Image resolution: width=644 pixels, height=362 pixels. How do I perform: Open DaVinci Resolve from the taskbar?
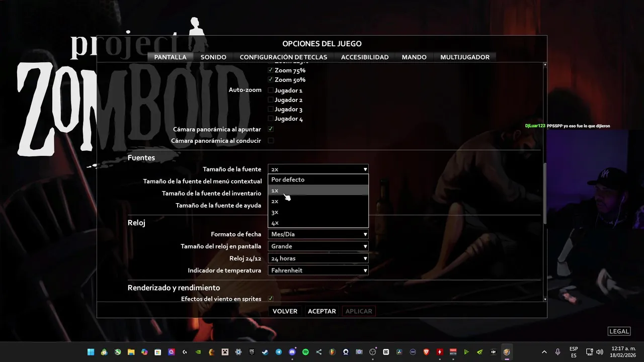tap(399, 352)
